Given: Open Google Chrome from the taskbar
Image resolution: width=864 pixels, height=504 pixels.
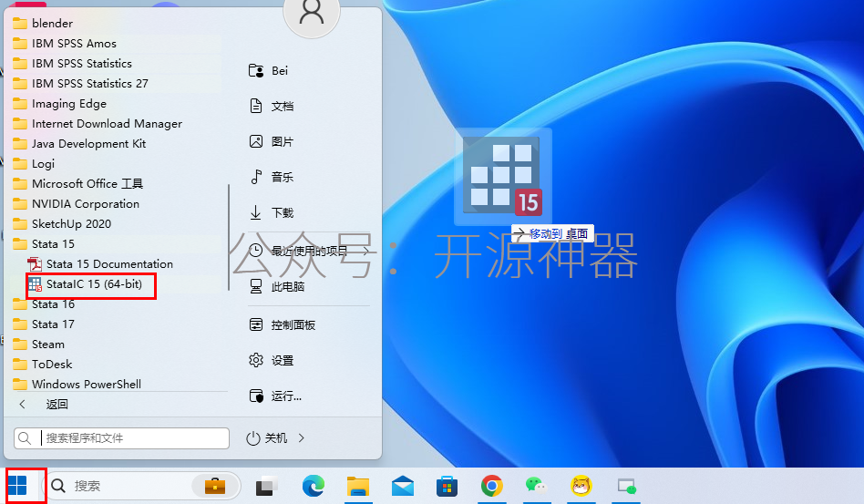Looking at the screenshot, I should (x=491, y=486).
